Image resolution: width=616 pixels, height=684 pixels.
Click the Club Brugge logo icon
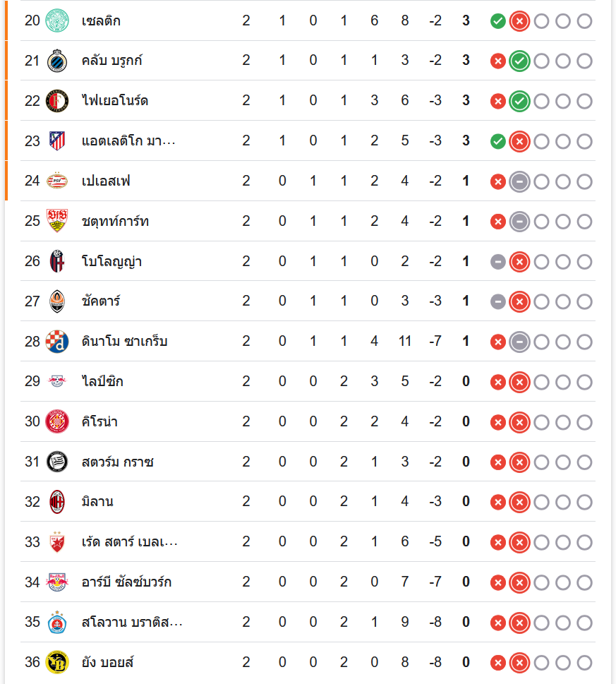tap(56, 61)
